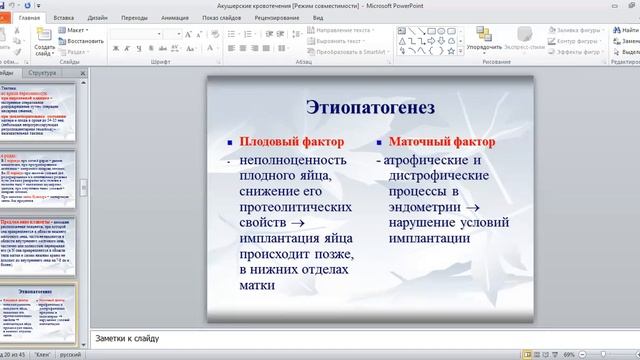
Task: Switch to the Дизайн ribbon tab
Action: (98, 18)
